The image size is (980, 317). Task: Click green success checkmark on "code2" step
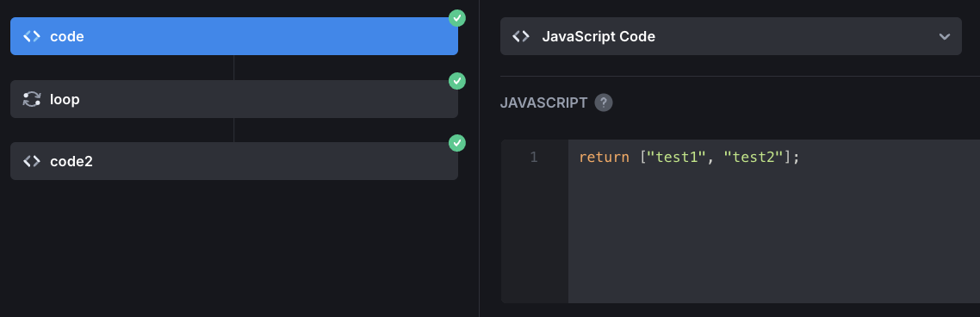[457, 143]
